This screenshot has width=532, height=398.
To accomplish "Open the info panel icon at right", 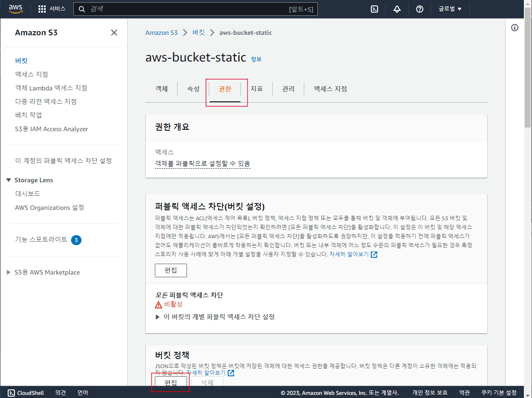I will [x=515, y=28].
